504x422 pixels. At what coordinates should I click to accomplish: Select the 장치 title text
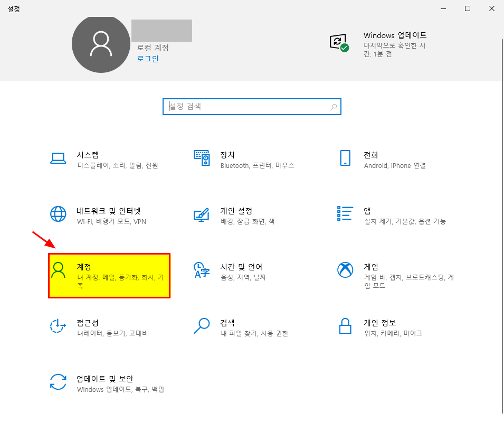point(227,155)
